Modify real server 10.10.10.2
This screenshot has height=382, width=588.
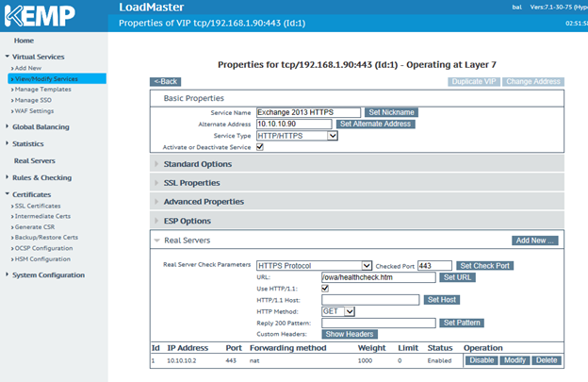[x=514, y=360]
